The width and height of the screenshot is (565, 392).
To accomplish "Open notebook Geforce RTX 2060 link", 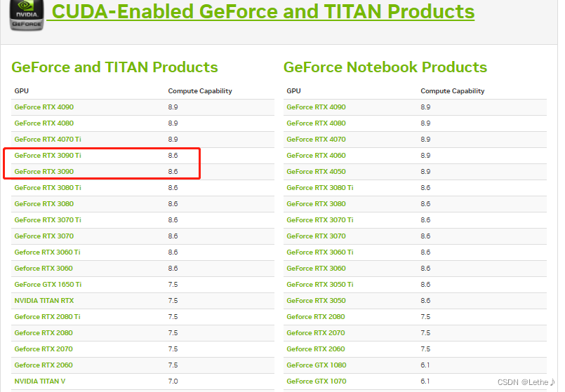I will 316,349.
